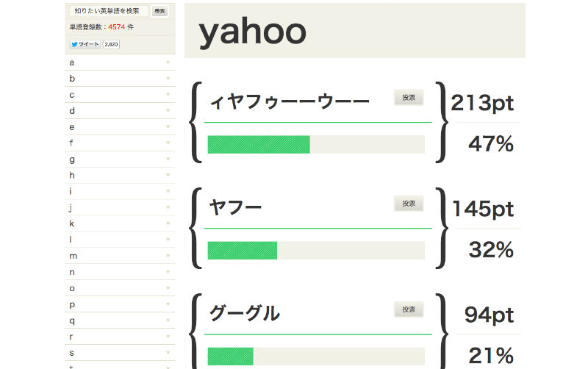588x369 pixels.
Task: Click the search input field
Action: click(x=109, y=11)
